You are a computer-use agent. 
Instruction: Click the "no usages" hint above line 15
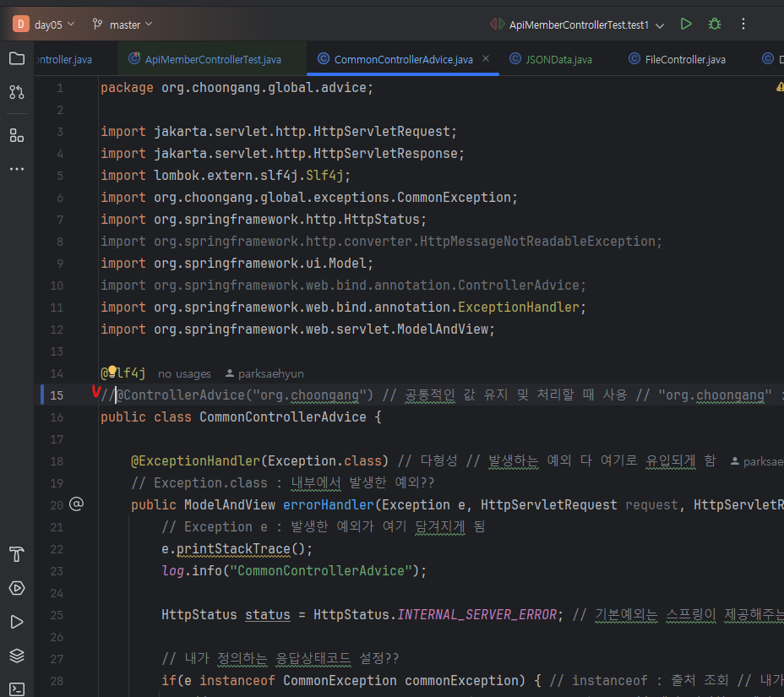tap(184, 373)
